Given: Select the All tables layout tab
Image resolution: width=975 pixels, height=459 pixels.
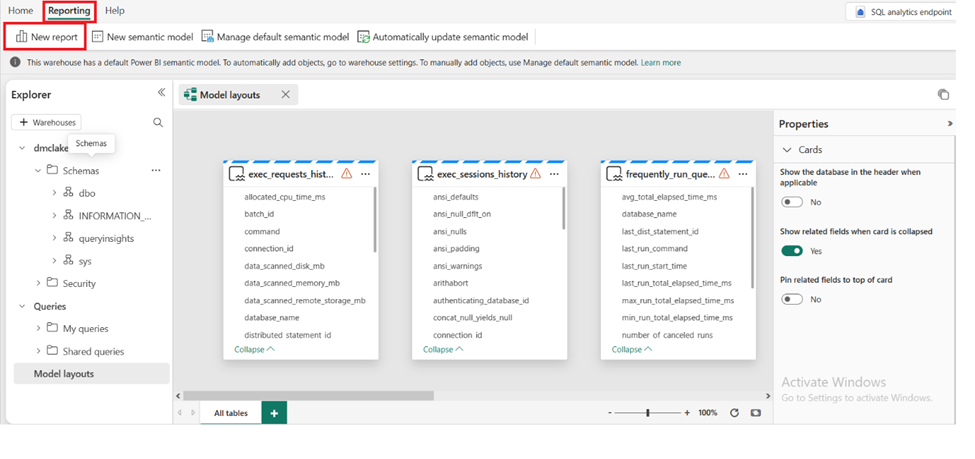Looking at the screenshot, I should (x=231, y=413).
